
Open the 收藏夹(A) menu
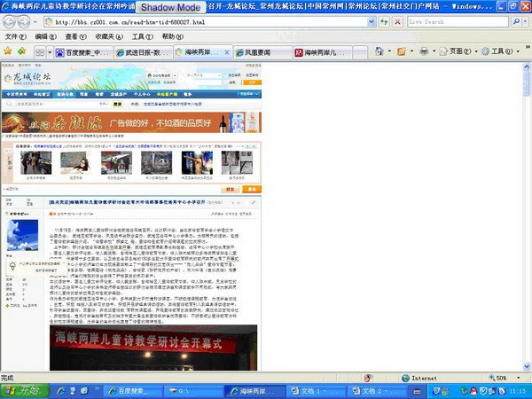click(109, 36)
